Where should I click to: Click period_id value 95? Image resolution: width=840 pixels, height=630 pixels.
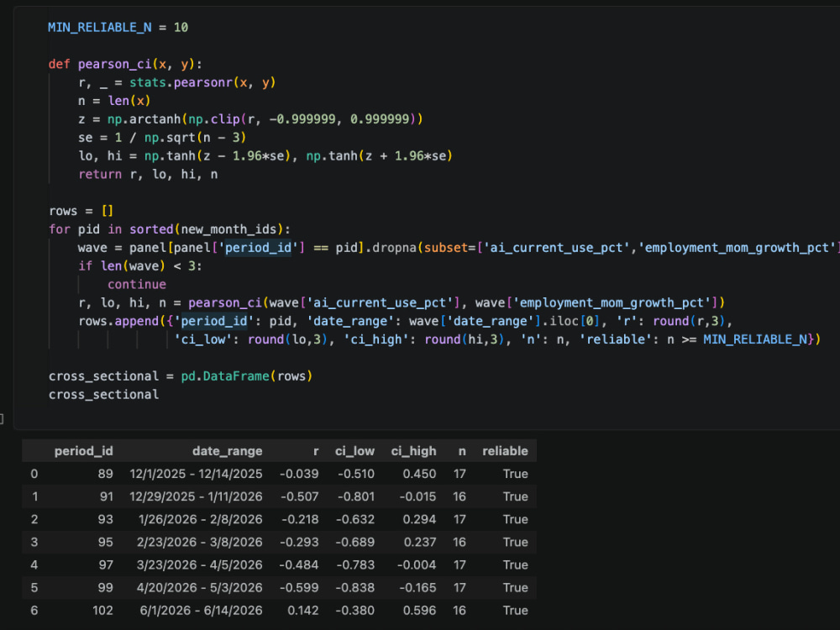(x=106, y=542)
